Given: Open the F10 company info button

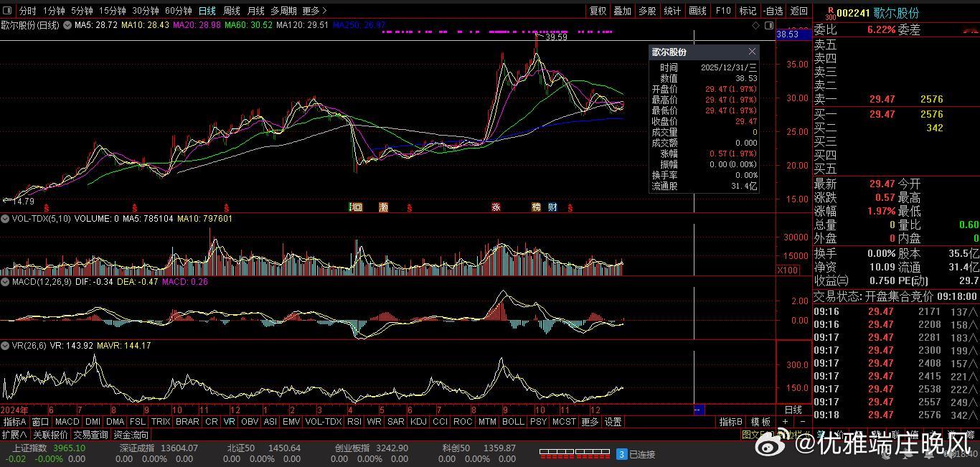Looking at the screenshot, I should 723,11.
